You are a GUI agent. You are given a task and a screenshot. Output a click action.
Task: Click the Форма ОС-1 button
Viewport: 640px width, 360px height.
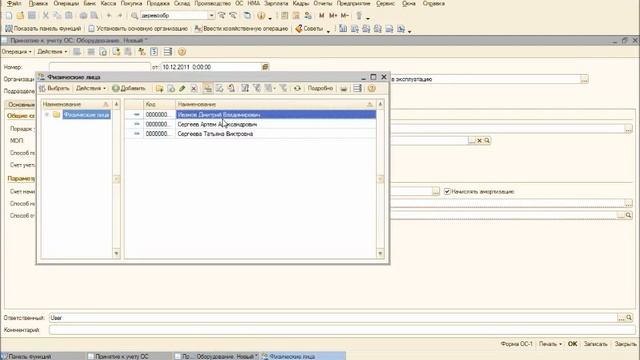click(x=516, y=344)
